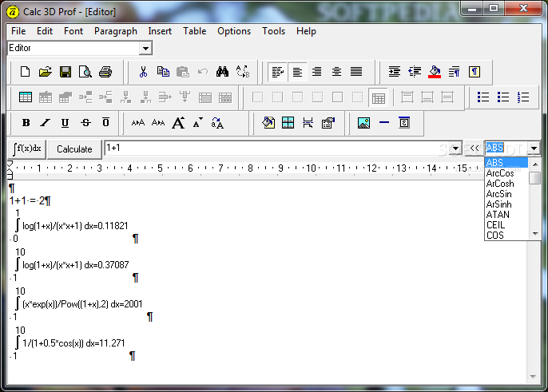Open Replace with the A-to-B icon
This screenshot has width=548, height=392.
tap(243, 72)
